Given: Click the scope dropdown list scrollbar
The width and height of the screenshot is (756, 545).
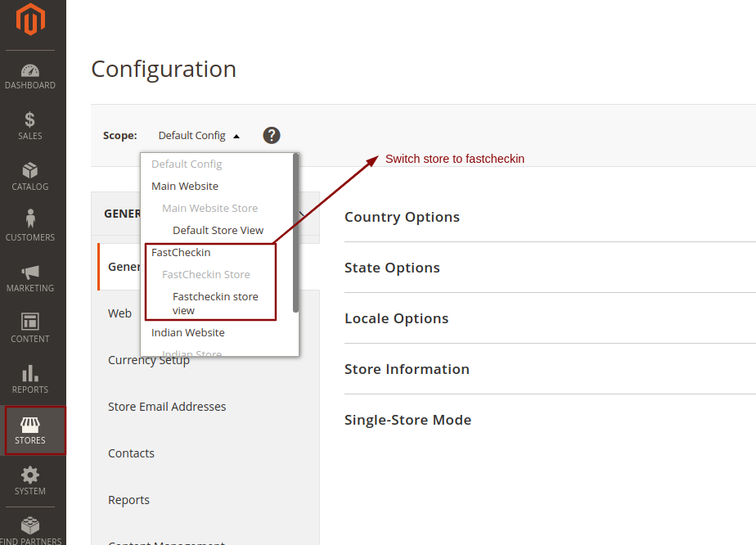Looking at the screenshot, I should (x=295, y=233).
